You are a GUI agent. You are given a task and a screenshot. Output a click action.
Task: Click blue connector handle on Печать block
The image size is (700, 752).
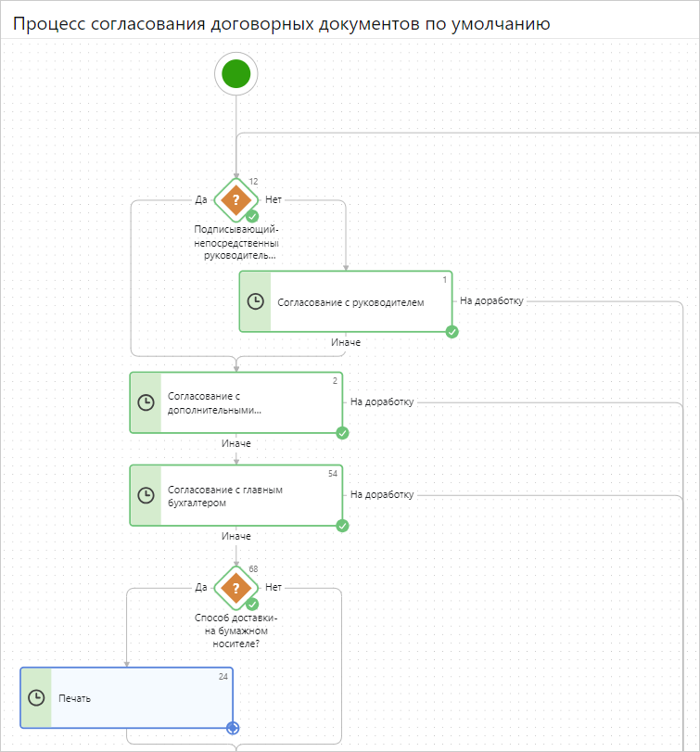pos(233,728)
